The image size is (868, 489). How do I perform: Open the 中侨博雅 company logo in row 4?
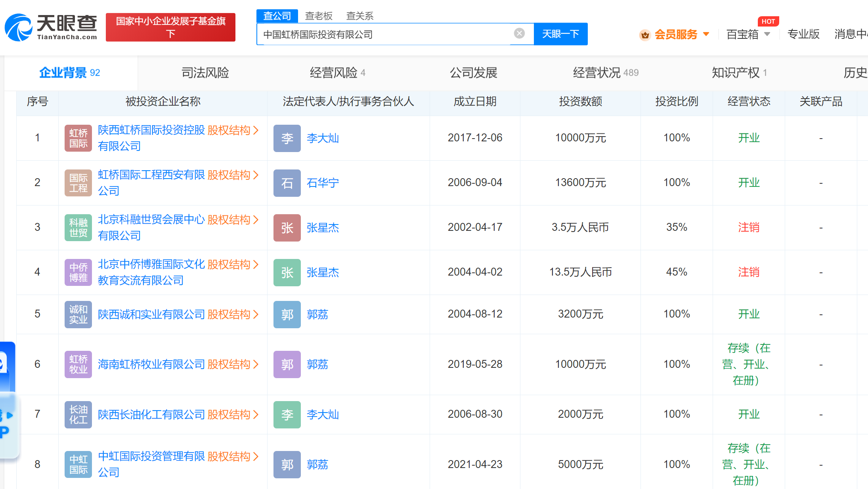[78, 272]
